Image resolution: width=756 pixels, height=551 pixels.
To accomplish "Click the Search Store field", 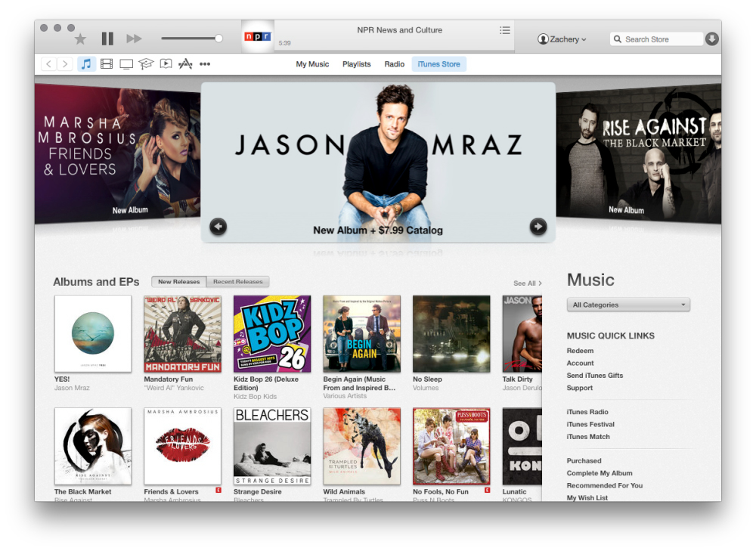I will point(657,39).
